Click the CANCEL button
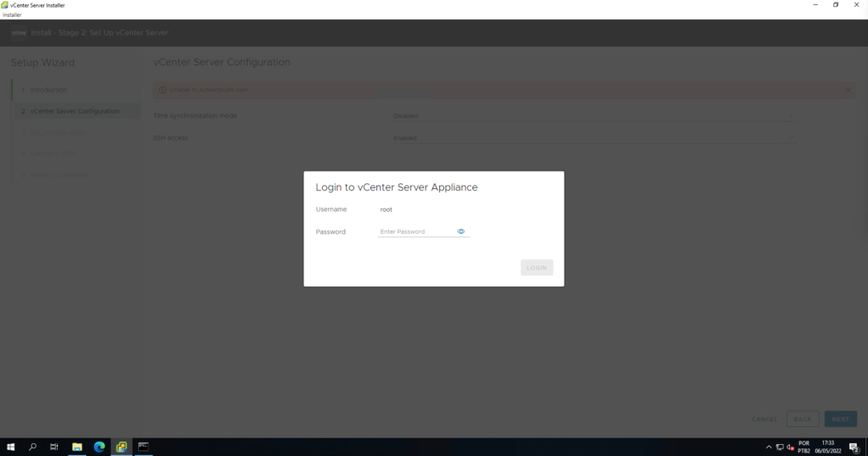Screen dimensions: 868x456 (x=765, y=419)
